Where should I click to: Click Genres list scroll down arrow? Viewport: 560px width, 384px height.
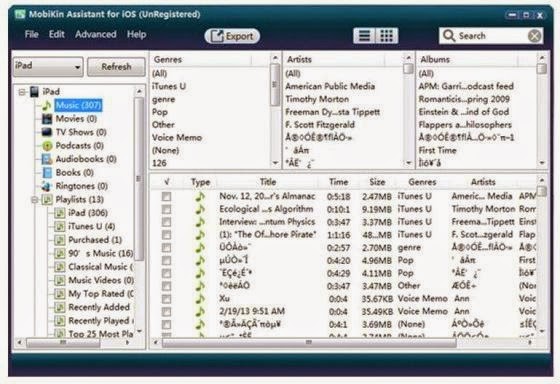pos(275,163)
